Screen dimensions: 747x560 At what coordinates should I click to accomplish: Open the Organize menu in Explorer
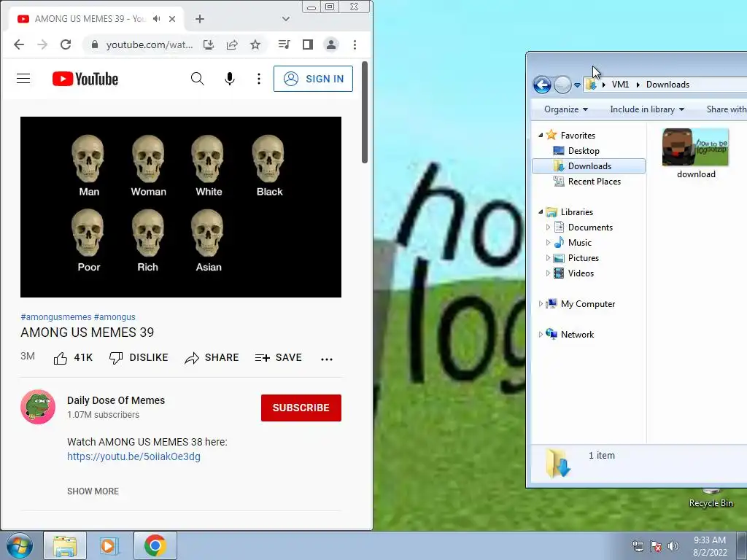(x=566, y=109)
